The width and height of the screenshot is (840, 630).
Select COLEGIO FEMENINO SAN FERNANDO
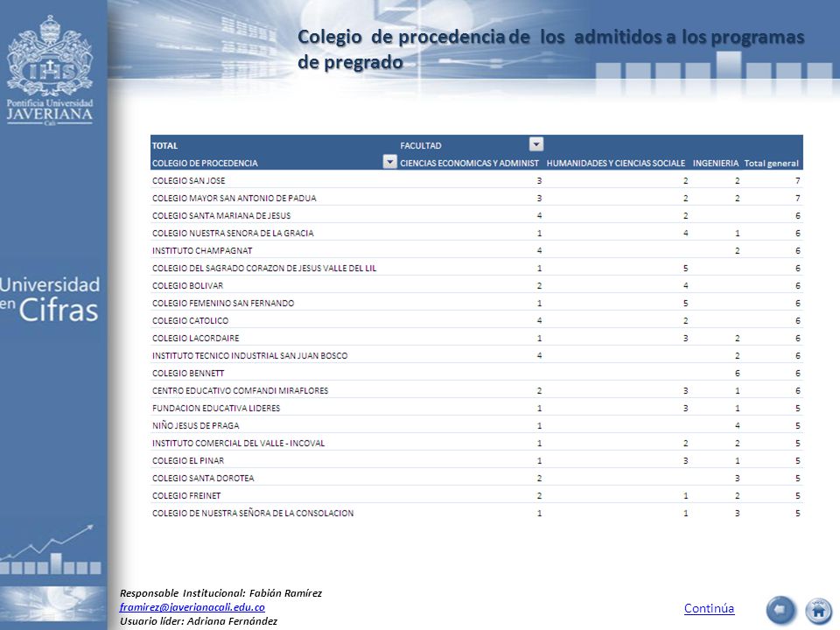(223, 304)
